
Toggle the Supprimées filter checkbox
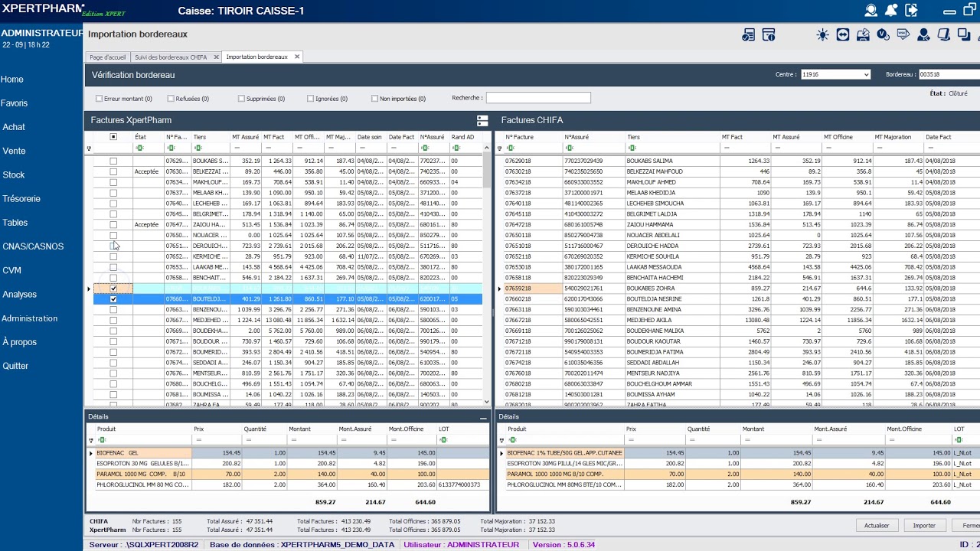241,99
